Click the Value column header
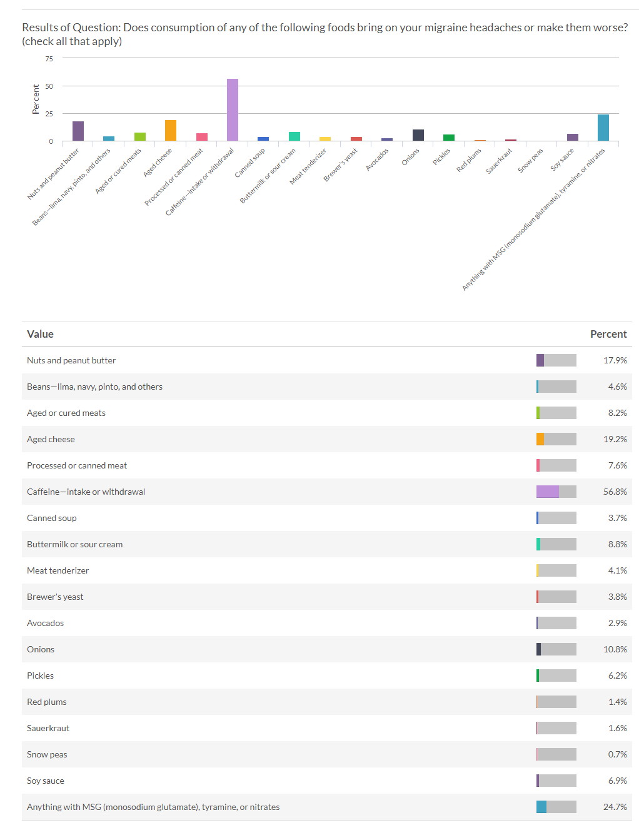 click(x=40, y=334)
